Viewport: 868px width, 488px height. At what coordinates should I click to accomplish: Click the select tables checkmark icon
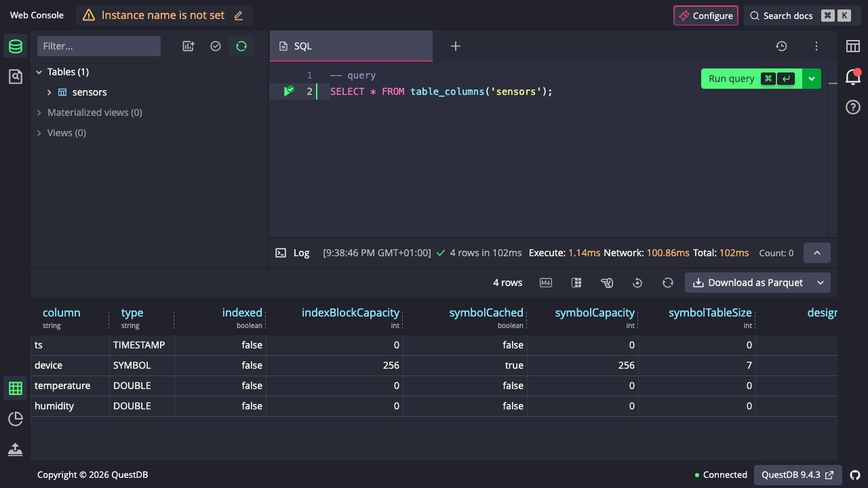[216, 46]
